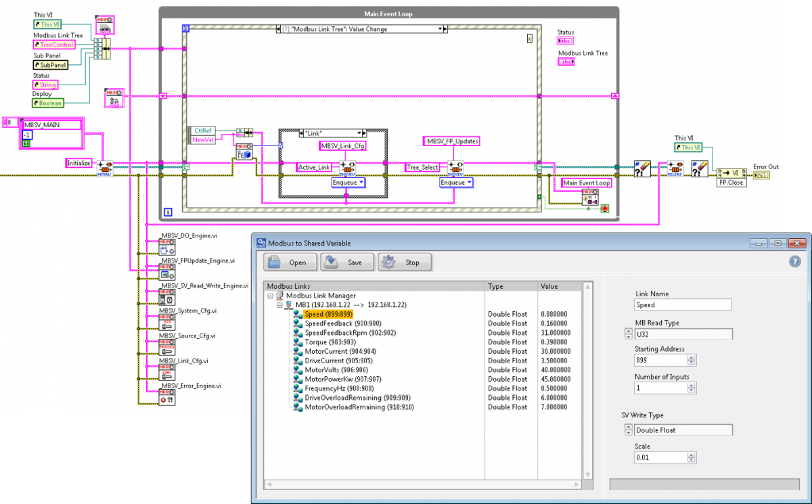This screenshot has height=504, width=812.
Task: Click the horizontal scrollbar under the tree
Action: coord(423,484)
